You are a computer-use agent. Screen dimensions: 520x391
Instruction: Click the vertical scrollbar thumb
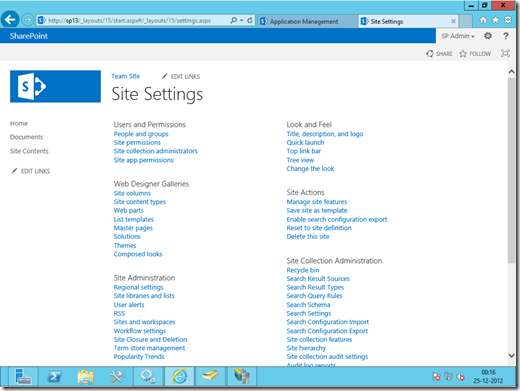tap(512, 171)
